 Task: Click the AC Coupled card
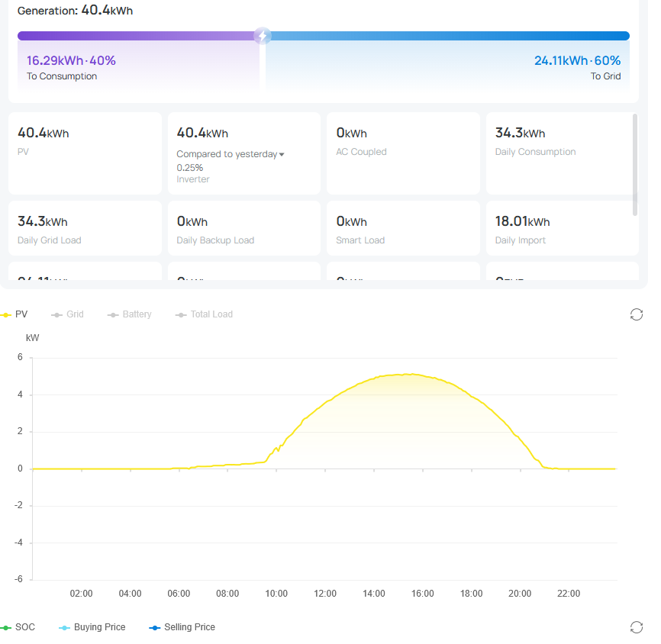(x=402, y=153)
